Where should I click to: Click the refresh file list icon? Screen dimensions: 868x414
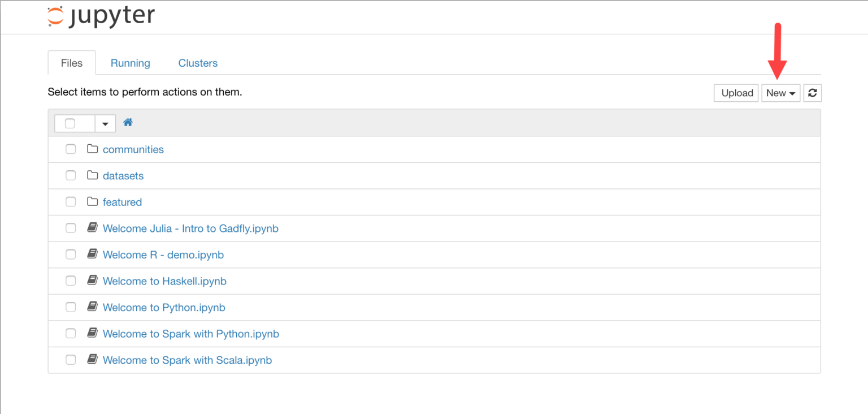tap(812, 93)
